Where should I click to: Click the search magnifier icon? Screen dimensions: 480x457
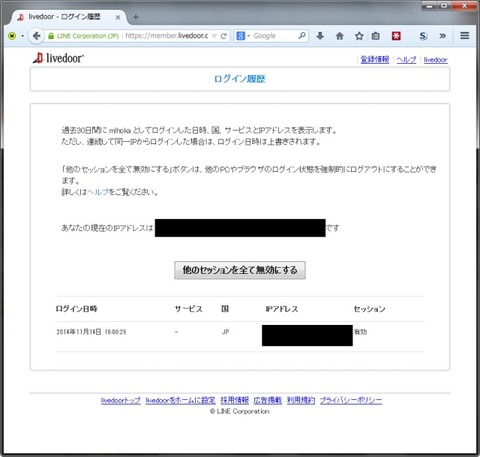pyautogui.click(x=302, y=36)
